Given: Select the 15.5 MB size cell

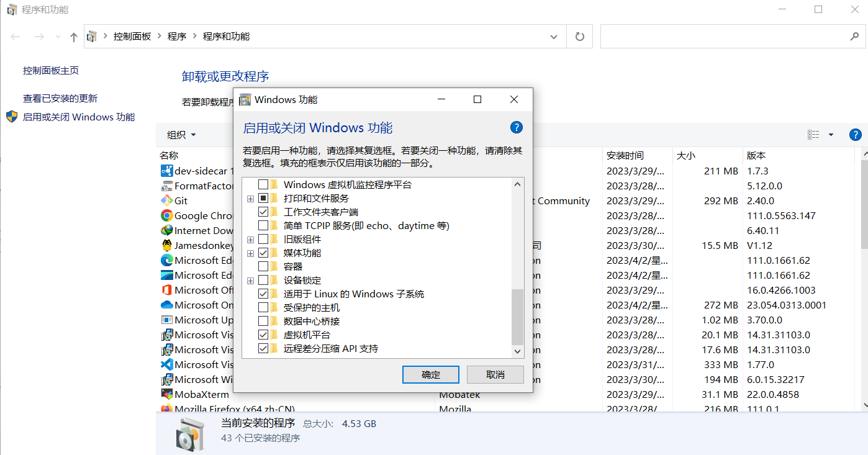Looking at the screenshot, I should pyautogui.click(x=720, y=245).
